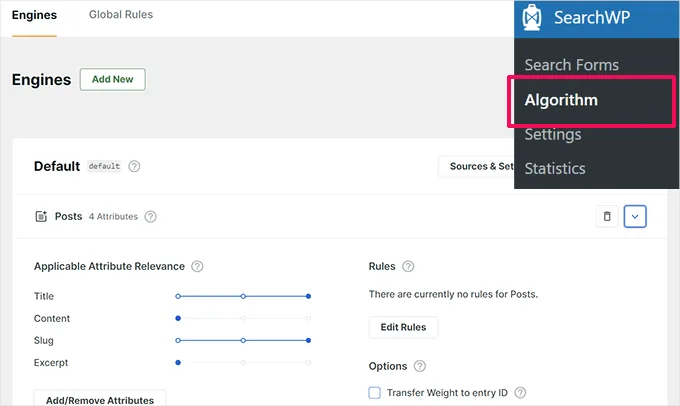Viewport: 680px width, 406px height.
Task: Select the Engines tab
Action: (x=34, y=16)
